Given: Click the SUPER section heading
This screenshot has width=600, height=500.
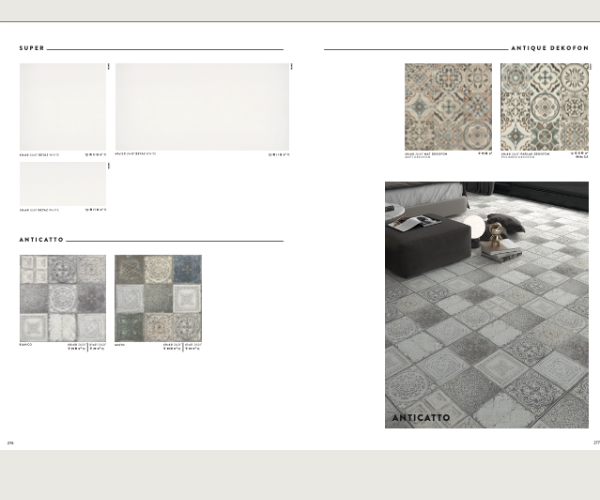Looking at the screenshot, I should tap(31, 48).
